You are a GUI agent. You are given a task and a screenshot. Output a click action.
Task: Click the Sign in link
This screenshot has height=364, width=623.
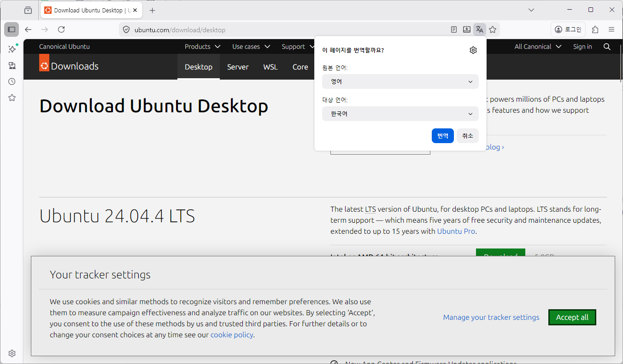coord(582,46)
